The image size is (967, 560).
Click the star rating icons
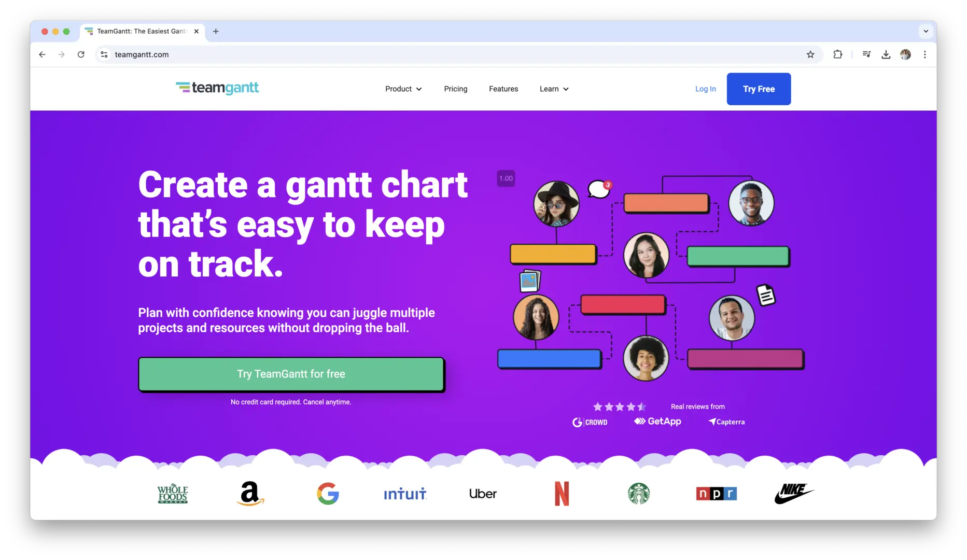click(620, 407)
